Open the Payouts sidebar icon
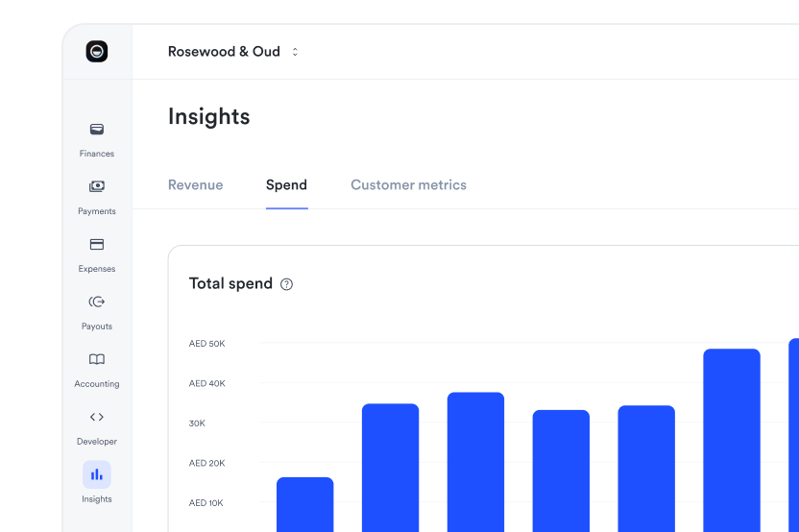Screen dimensions: 799x532 (97, 302)
